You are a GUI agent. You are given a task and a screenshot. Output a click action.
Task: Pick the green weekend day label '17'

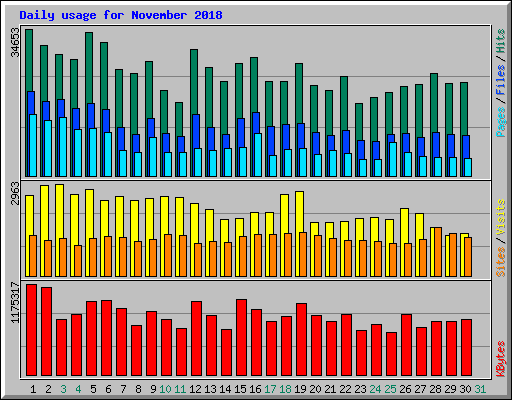[x=270, y=389]
